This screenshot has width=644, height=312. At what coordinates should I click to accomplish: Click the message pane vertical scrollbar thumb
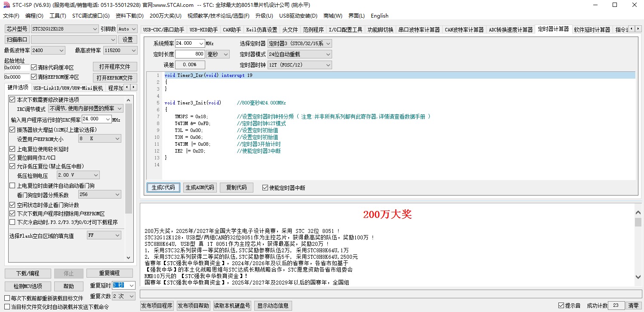638,222
